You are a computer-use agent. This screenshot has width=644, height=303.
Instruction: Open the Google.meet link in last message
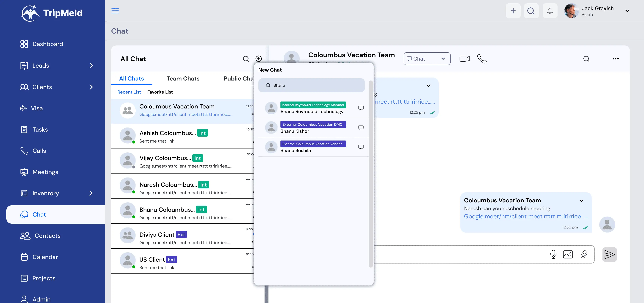[526, 217]
